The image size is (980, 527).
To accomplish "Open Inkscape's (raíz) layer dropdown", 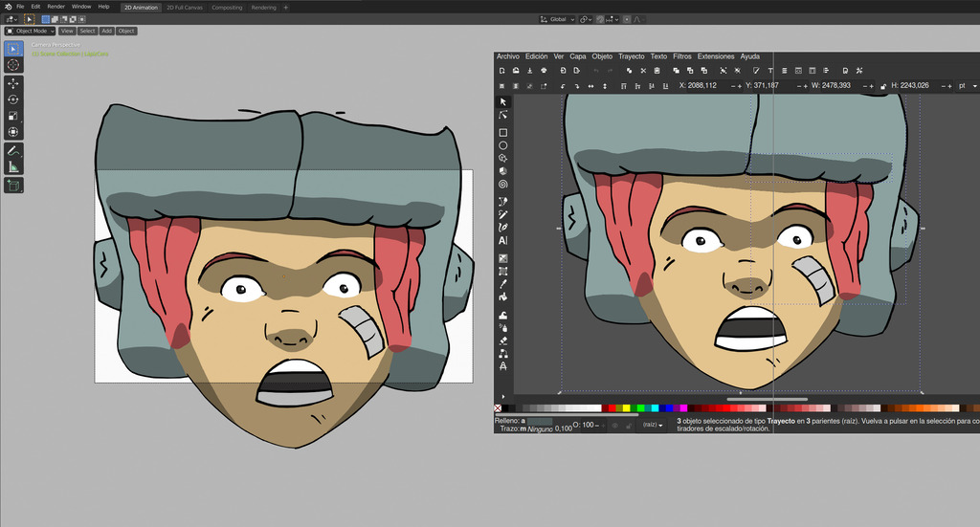I will click(653, 425).
